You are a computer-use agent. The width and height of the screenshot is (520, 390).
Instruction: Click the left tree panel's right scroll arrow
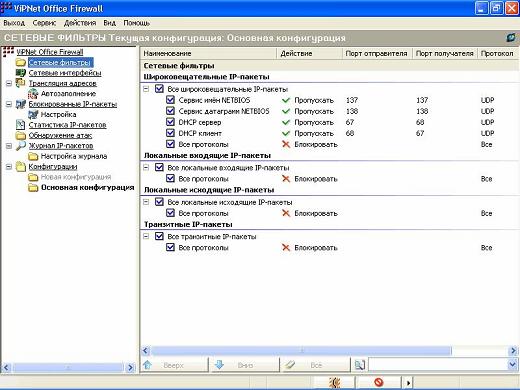(x=131, y=368)
